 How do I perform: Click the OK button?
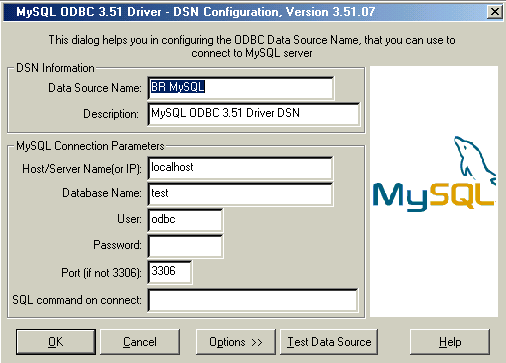click(56, 342)
